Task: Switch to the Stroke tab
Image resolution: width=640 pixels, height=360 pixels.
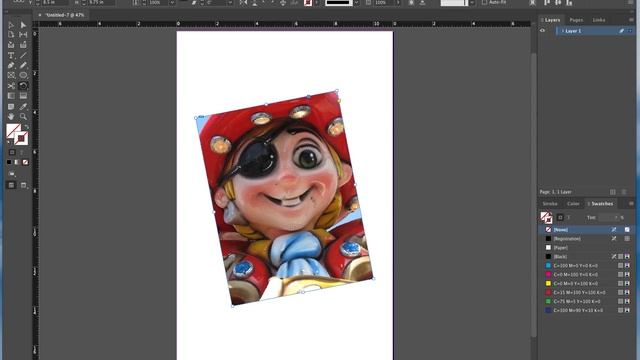Action: point(550,203)
